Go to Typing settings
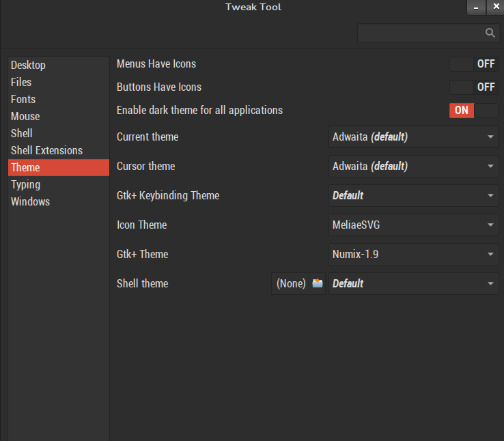The height and width of the screenshot is (441, 504). point(59,185)
